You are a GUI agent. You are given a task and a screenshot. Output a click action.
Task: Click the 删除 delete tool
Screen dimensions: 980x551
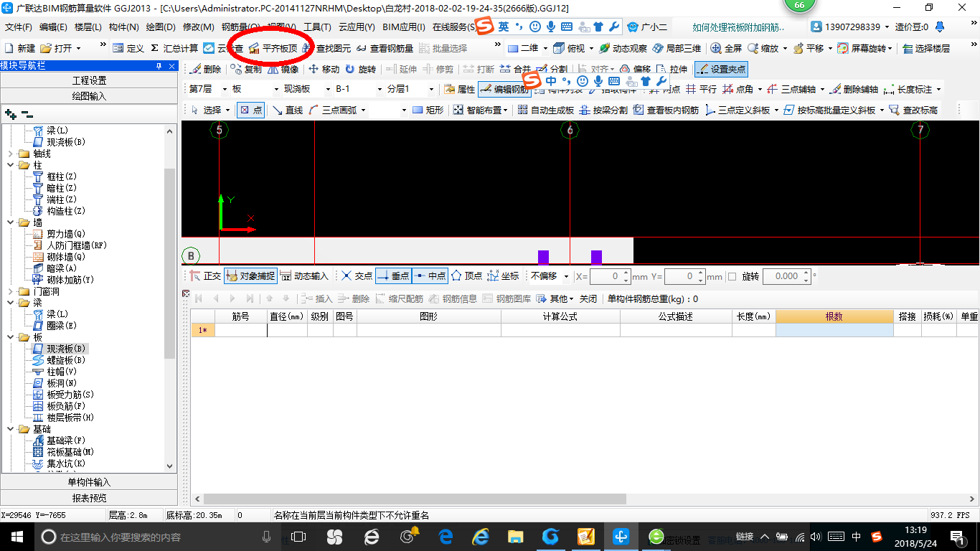pyautogui.click(x=205, y=69)
